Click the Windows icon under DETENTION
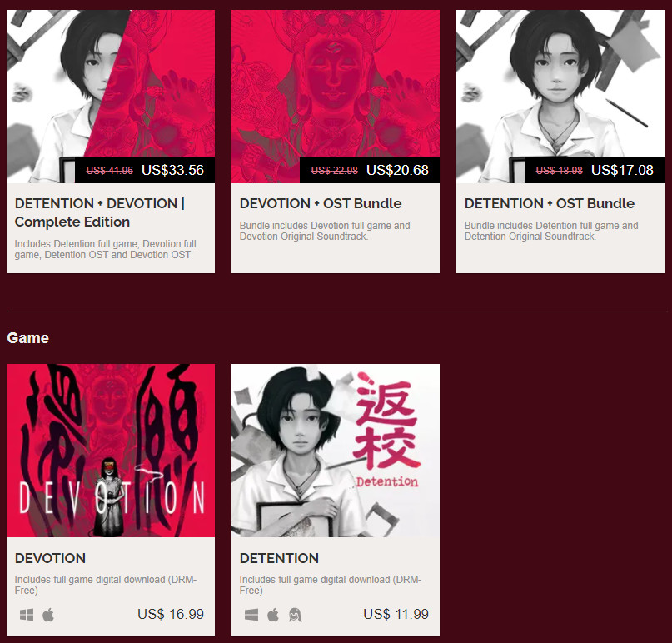The height and width of the screenshot is (643, 672). coord(251,616)
